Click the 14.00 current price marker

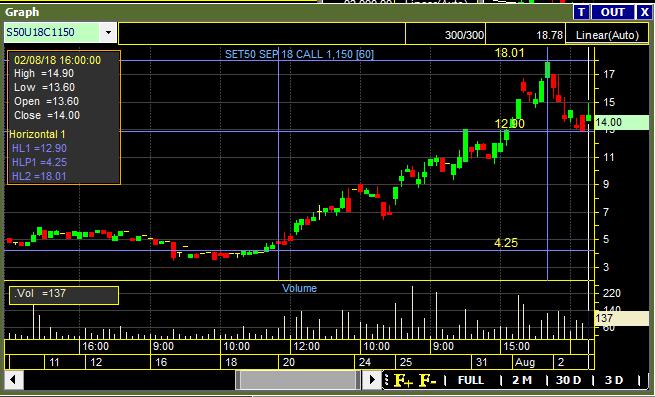click(x=622, y=122)
